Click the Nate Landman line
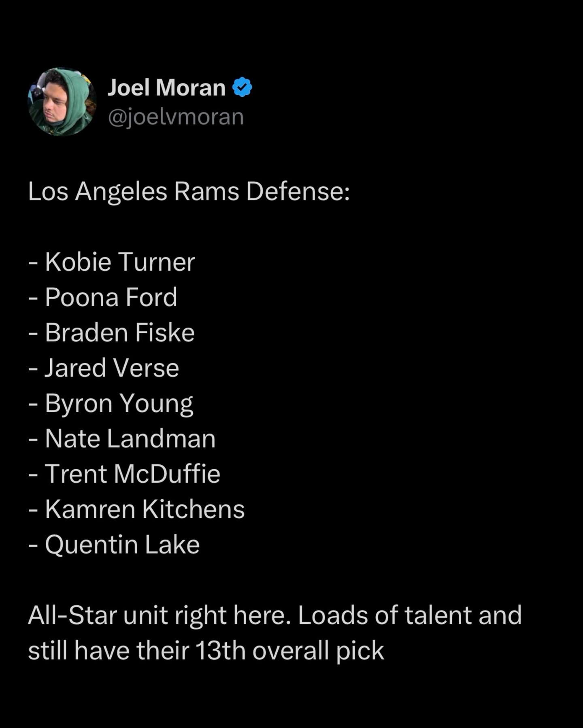This screenshot has height=728, width=583. (130, 439)
